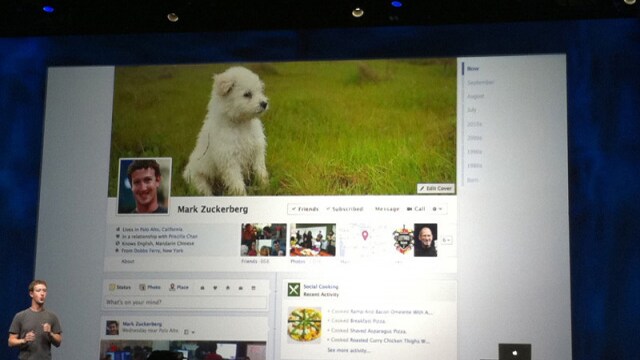
Task: Jump to September in the timeline navigation
Action: pyautogui.click(x=480, y=82)
